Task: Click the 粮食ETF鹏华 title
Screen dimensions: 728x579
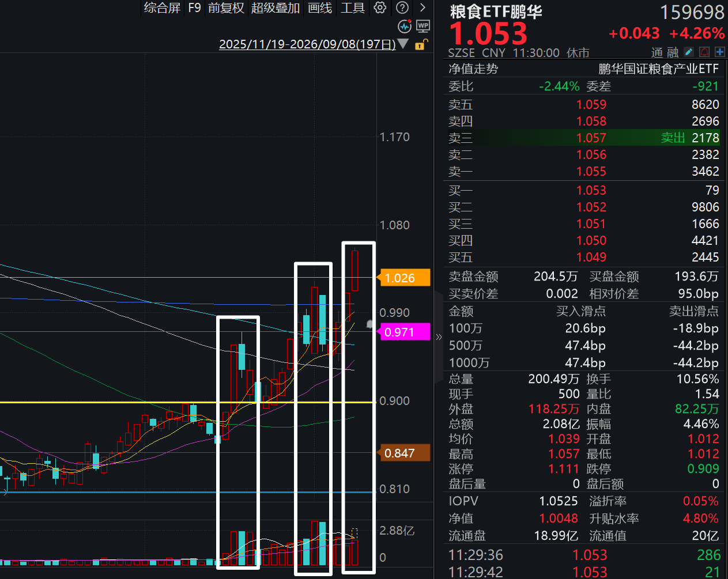Action: tap(496, 12)
